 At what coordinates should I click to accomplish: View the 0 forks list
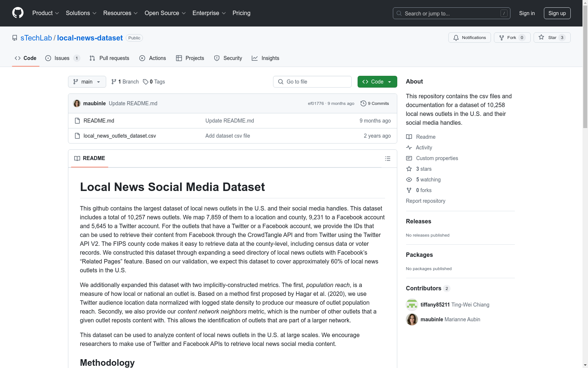point(424,190)
